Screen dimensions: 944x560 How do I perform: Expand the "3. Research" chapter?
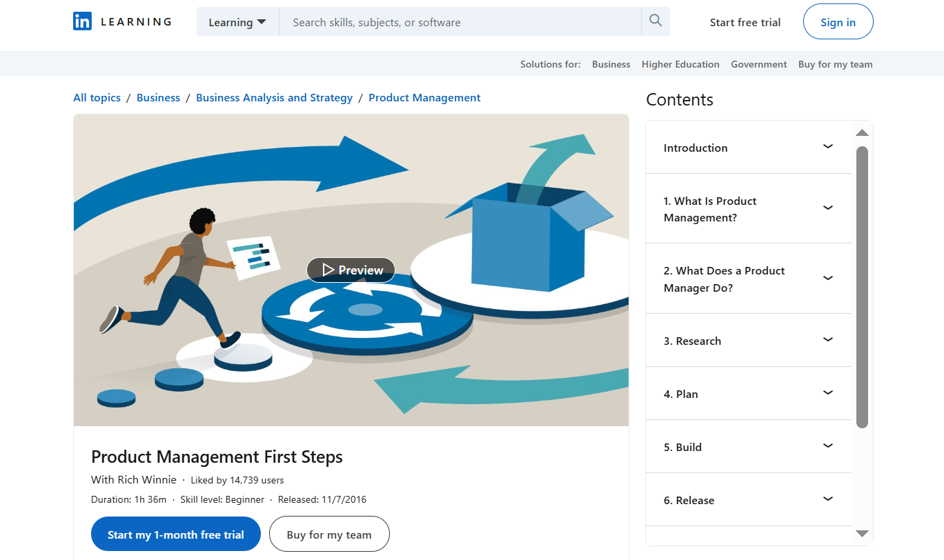[827, 339]
